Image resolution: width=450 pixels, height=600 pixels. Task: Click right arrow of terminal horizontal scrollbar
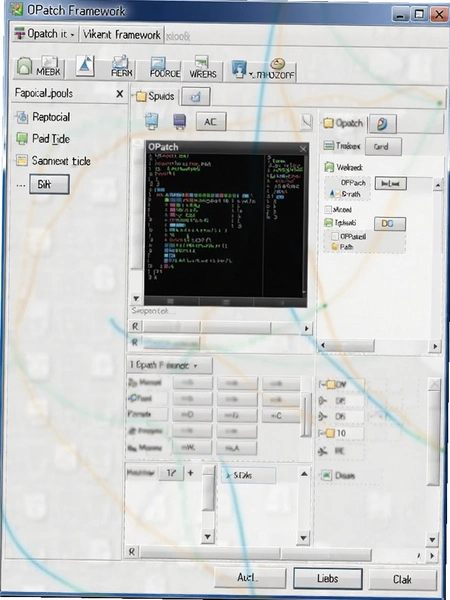306,328
